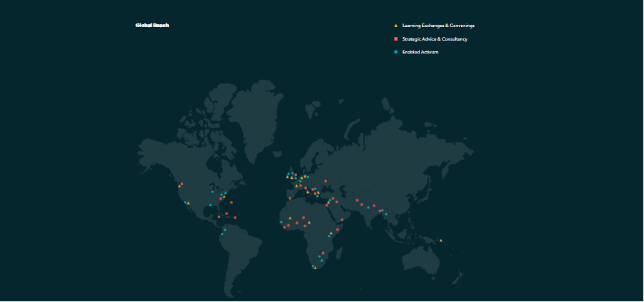
Task: Open the yellow triangle marker near Papua New Guinea
Action: coord(441,241)
